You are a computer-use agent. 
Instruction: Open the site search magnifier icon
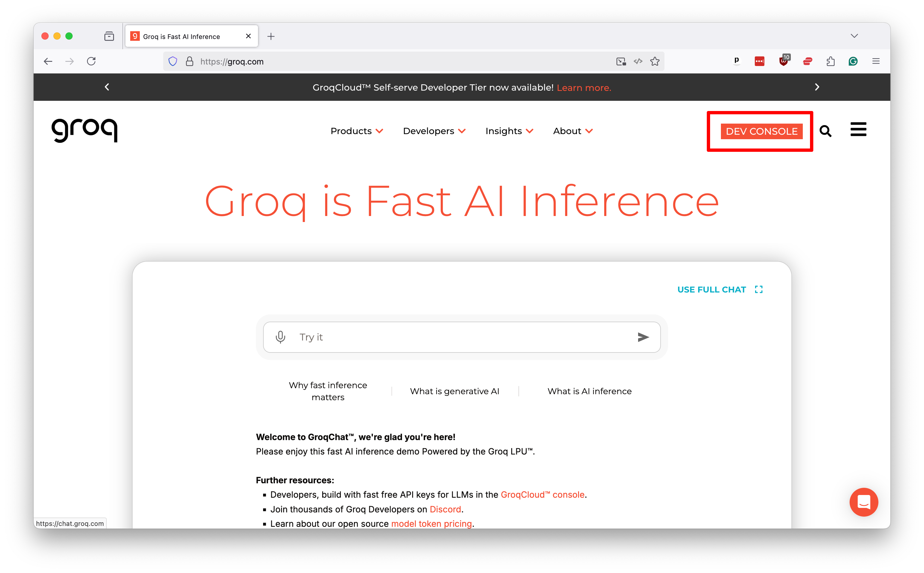tap(825, 131)
